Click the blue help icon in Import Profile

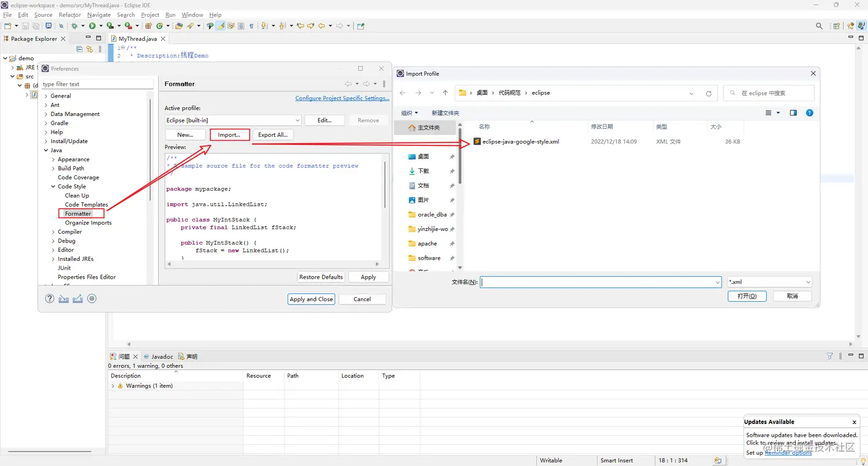point(809,113)
